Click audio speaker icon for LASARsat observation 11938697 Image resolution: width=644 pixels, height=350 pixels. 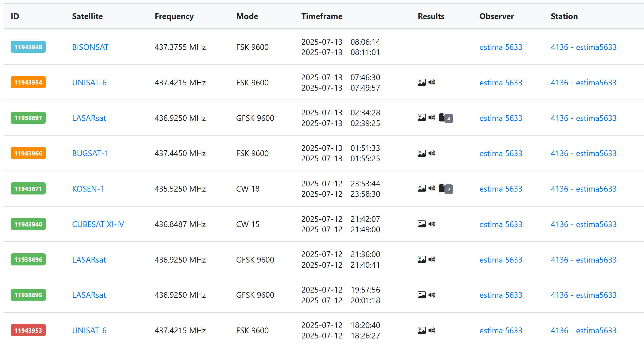pos(432,118)
